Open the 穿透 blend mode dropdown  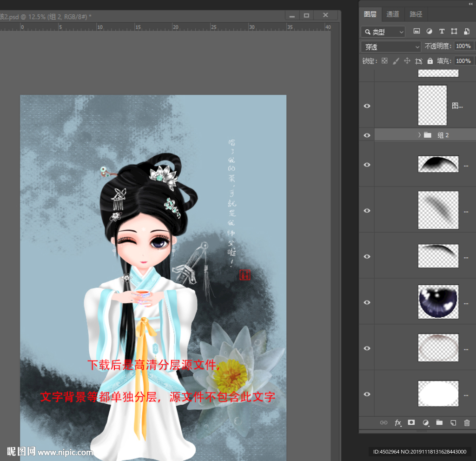[x=391, y=47]
